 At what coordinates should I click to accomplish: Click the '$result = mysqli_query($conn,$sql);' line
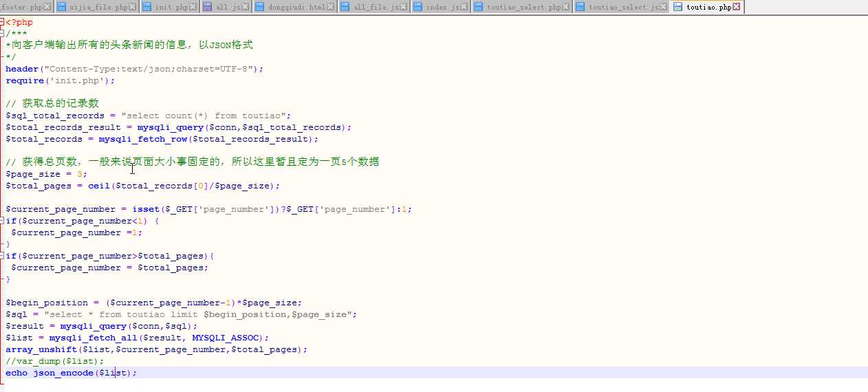point(101,326)
